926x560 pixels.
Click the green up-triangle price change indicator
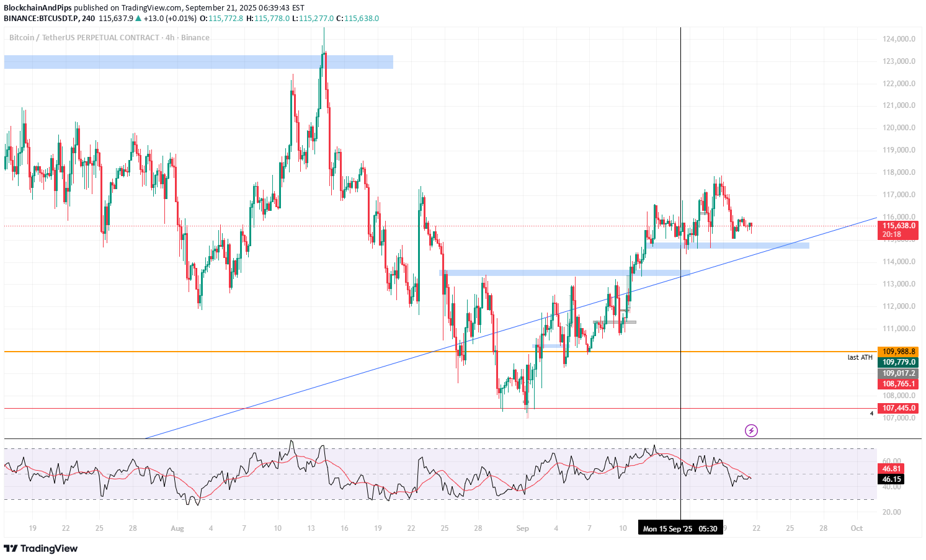coord(138,19)
